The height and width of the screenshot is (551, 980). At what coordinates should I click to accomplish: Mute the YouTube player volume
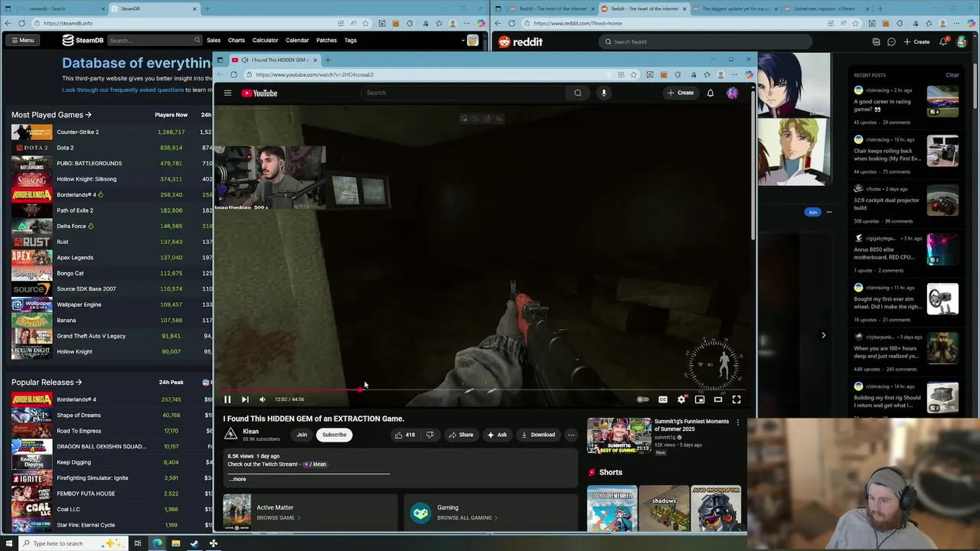click(263, 399)
